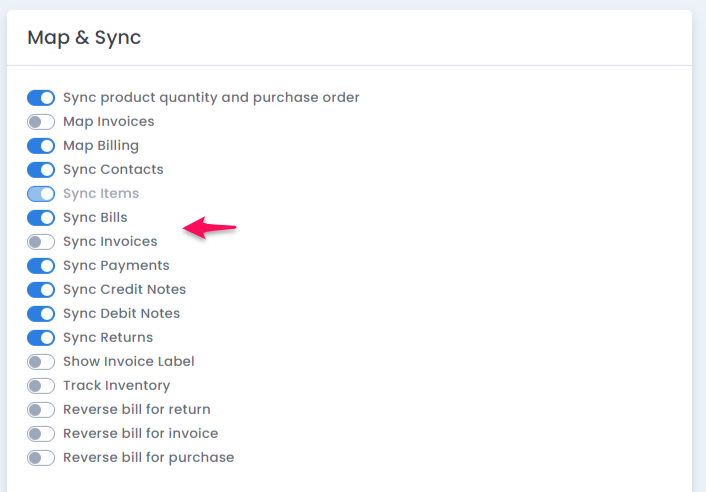This screenshot has width=706, height=492.
Task: Turn off the Sync Bills switch
Action: (x=41, y=218)
